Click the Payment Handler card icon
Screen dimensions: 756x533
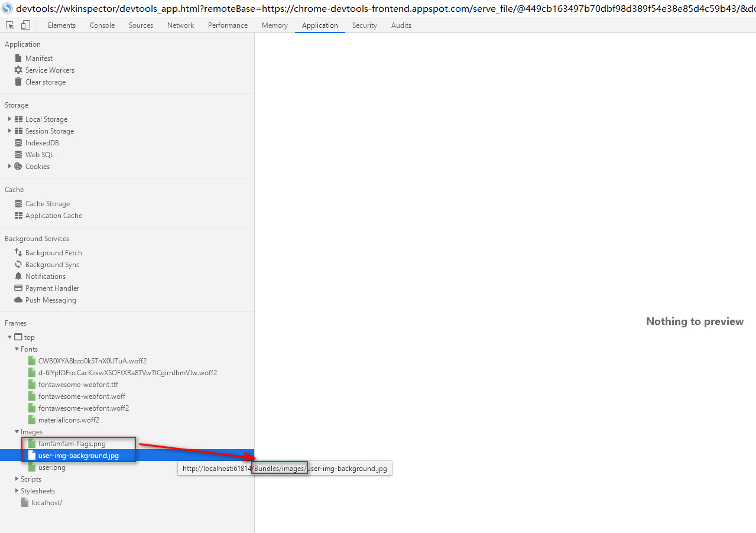tap(18, 288)
